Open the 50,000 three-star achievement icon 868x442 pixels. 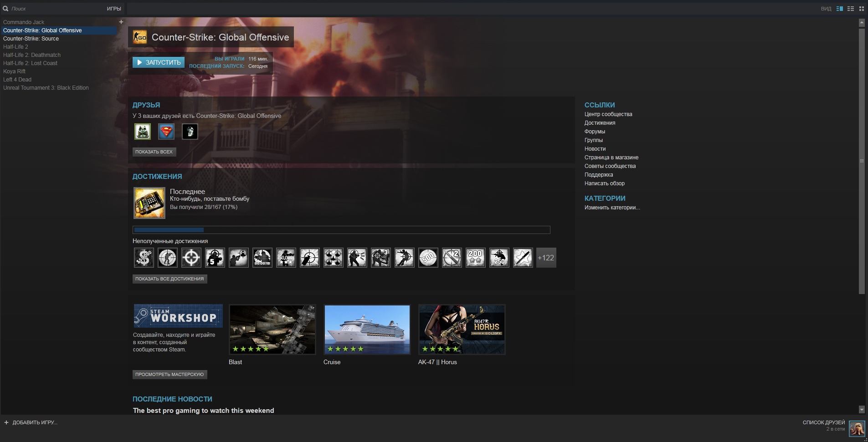[286, 258]
